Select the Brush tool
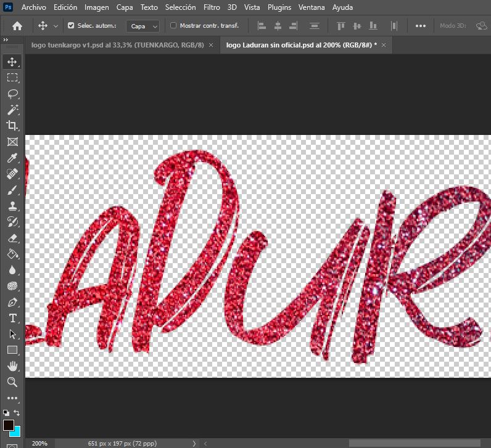The height and width of the screenshot is (448, 491). click(x=12, y=190)
